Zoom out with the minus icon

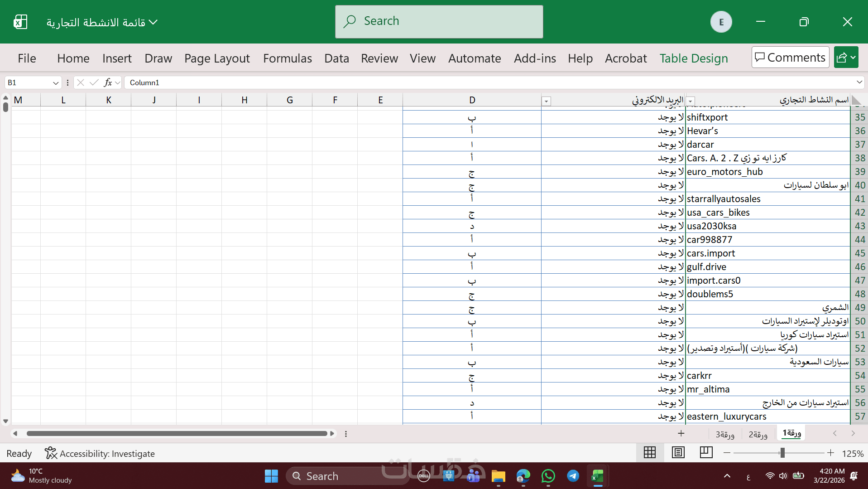click(x=727, y=453)
